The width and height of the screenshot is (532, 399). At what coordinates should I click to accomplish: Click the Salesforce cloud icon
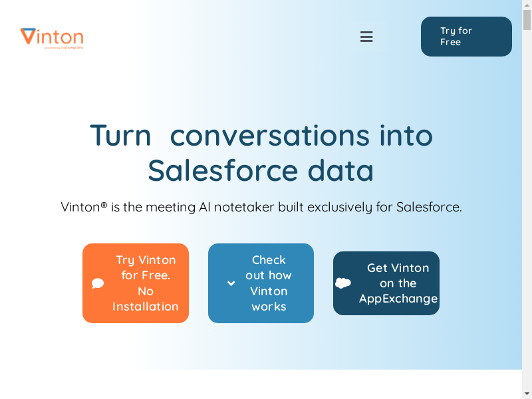tap(343, 283)
